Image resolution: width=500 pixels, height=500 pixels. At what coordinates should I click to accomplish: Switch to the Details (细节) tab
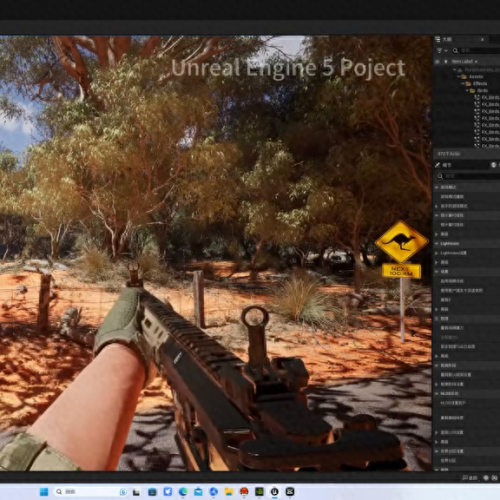click(x=447, y=165)
